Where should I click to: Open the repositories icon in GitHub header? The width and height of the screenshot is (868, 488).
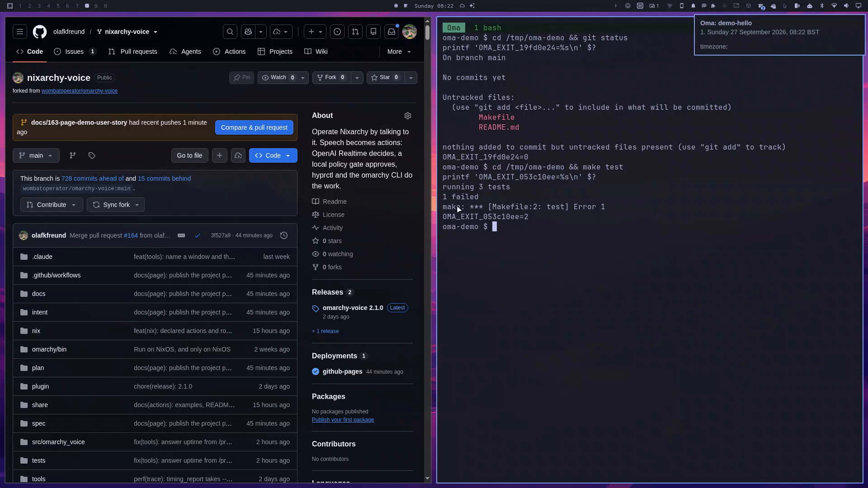[x=373, y=32]
